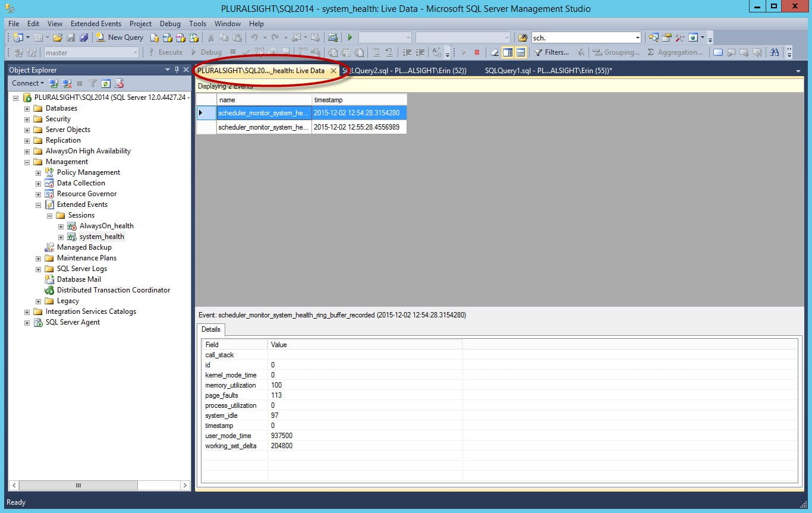Switch to the SQLQuery1.sql tab
This screenshot has height=513, width=812.
click(x=548, y=70)
